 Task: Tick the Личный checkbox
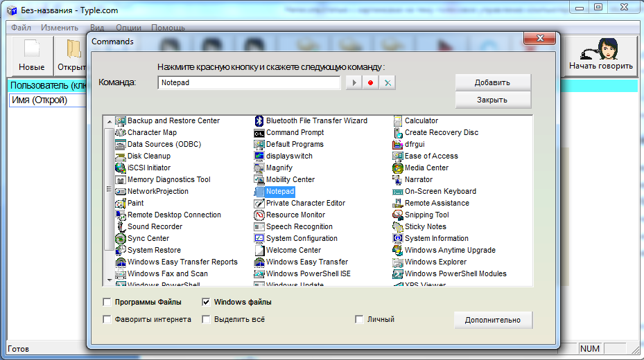coord(359,320)
